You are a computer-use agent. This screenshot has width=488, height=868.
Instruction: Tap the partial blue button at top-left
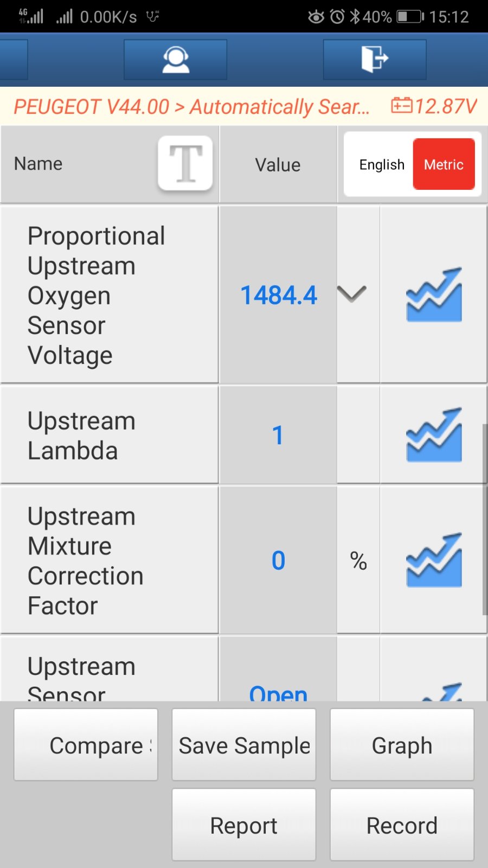click(x=14, y=60)
